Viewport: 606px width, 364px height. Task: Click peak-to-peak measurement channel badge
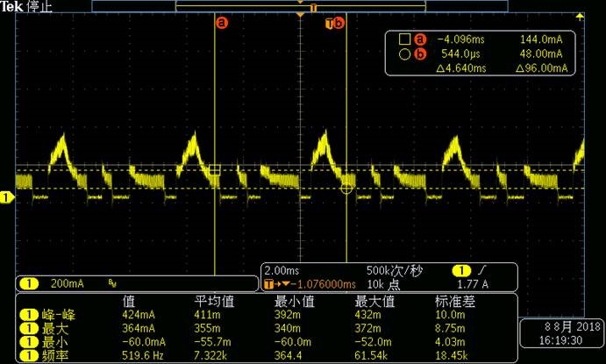29,315
